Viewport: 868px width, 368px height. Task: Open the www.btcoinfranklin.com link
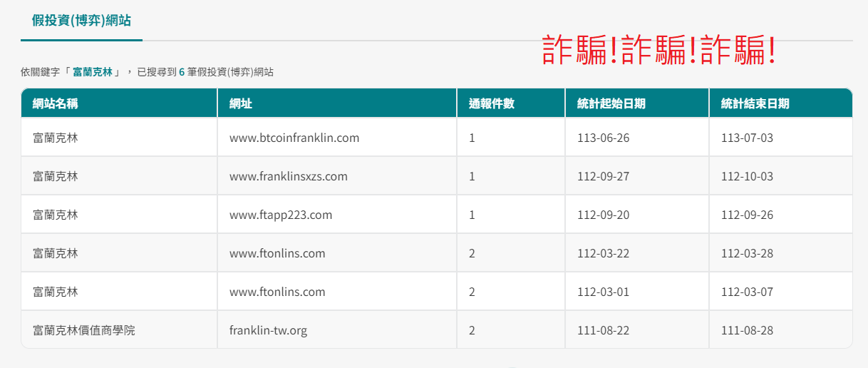(x=294, y=138)
